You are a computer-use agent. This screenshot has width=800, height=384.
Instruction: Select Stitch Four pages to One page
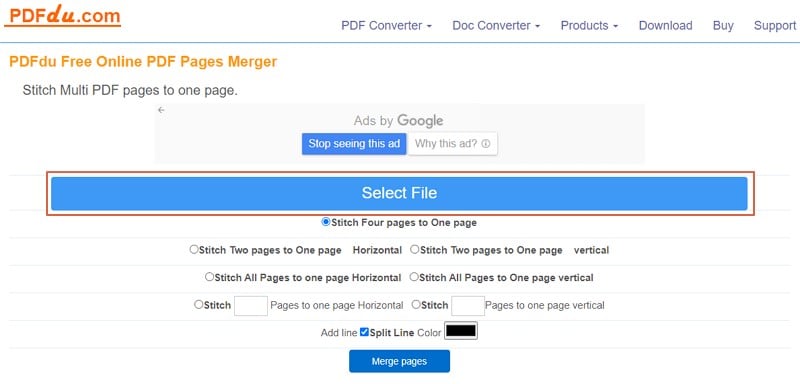[x=326, y=222]
